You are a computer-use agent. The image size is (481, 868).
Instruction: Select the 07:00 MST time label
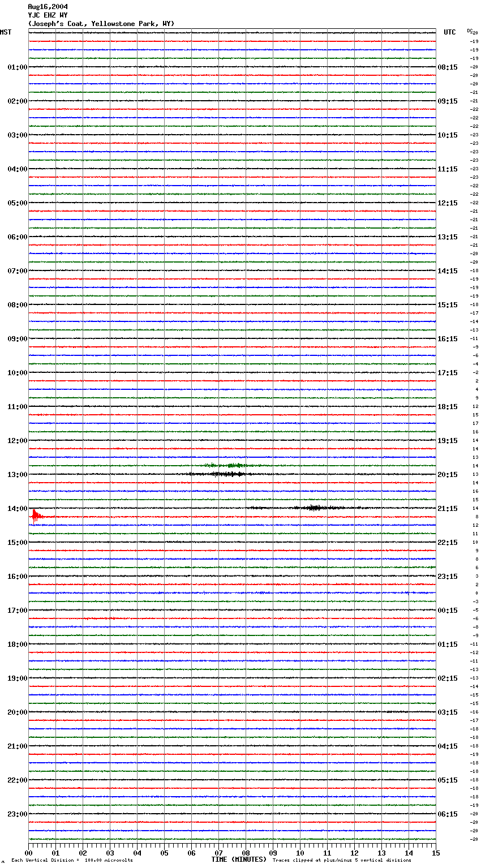(17, 271)
